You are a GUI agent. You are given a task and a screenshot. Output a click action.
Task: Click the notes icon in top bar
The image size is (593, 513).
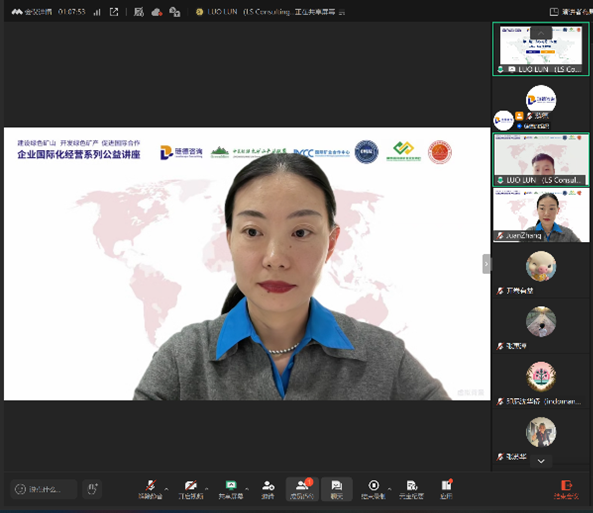(x=138, y=12)
